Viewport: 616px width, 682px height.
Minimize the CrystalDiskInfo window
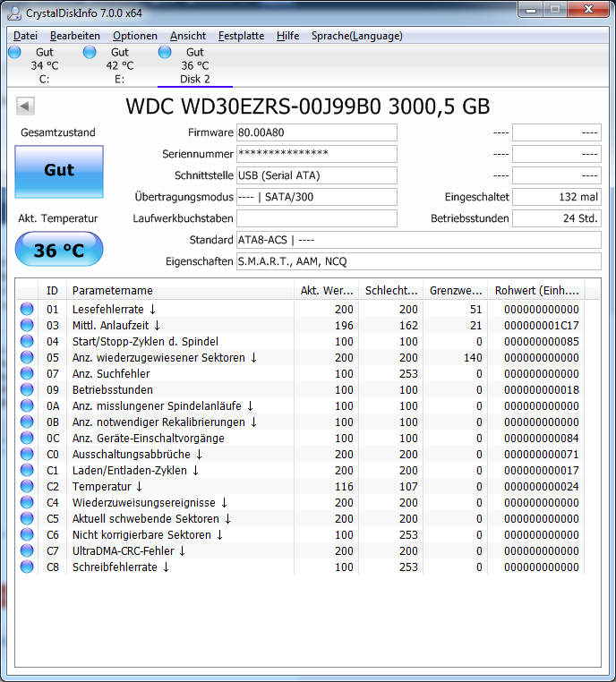(x=530, y=10)
